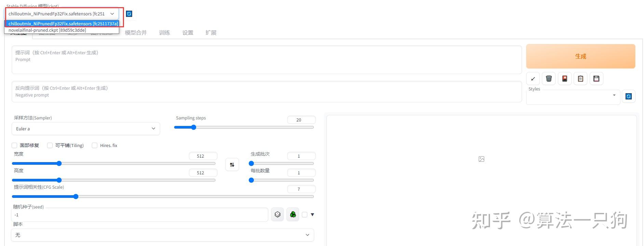Click the 宽度 number box showing 512
Image resolution: width=644 pixels, height=246 pixels.
[203, 156]
